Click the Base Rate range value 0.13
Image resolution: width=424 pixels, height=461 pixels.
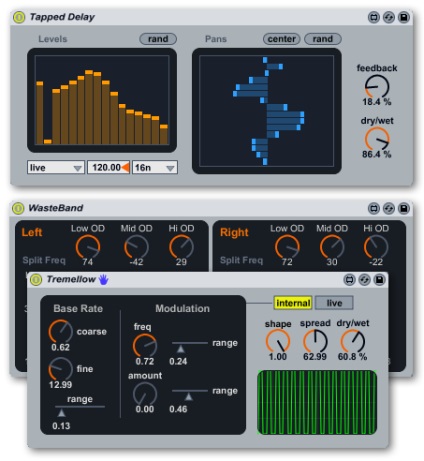pos(61,426)
